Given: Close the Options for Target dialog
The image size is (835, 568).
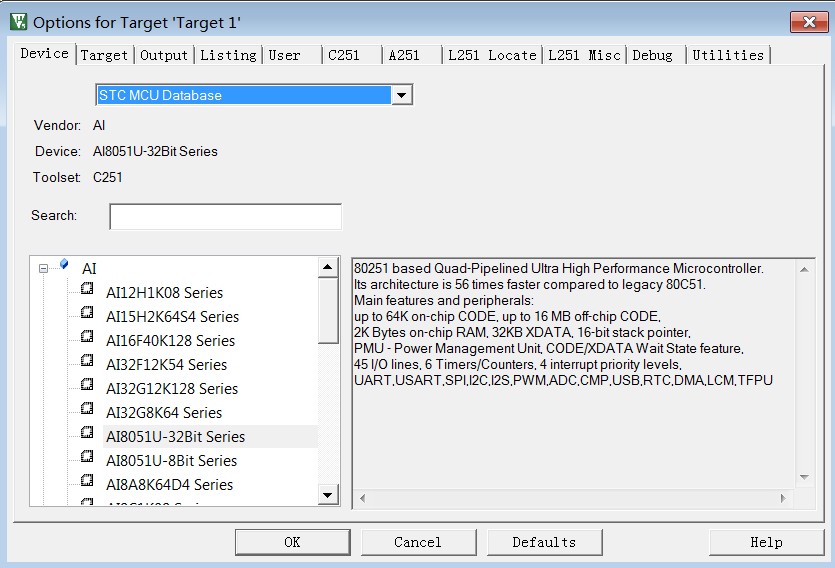Looking at the screenshot, I should click(809, 22).
